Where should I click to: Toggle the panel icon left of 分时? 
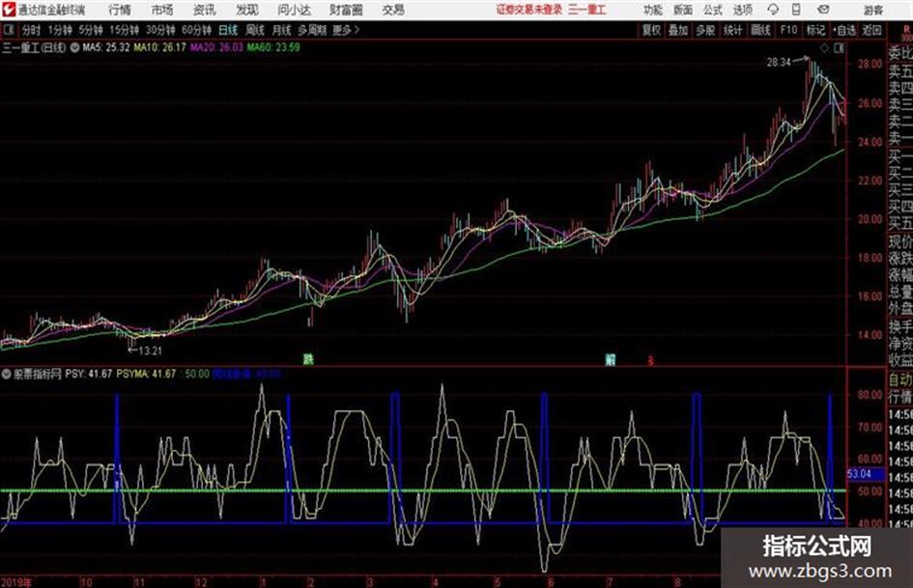pos(8,30)
